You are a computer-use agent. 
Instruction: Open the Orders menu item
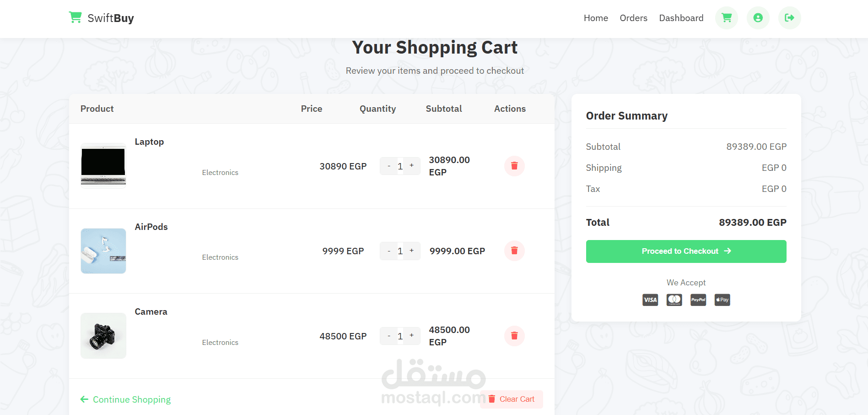point(633,18)
